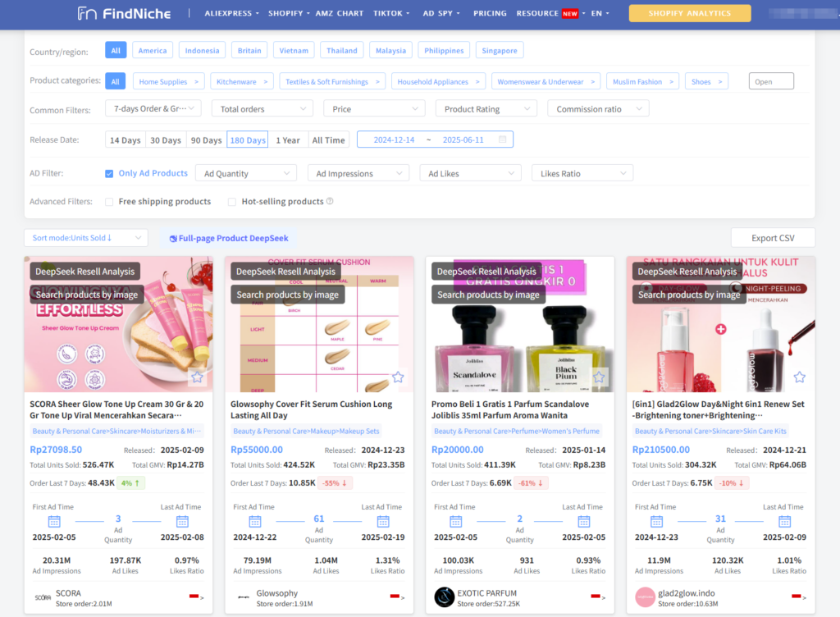Open the product categories Open button

pyautogui.click(x=771, y=81)
